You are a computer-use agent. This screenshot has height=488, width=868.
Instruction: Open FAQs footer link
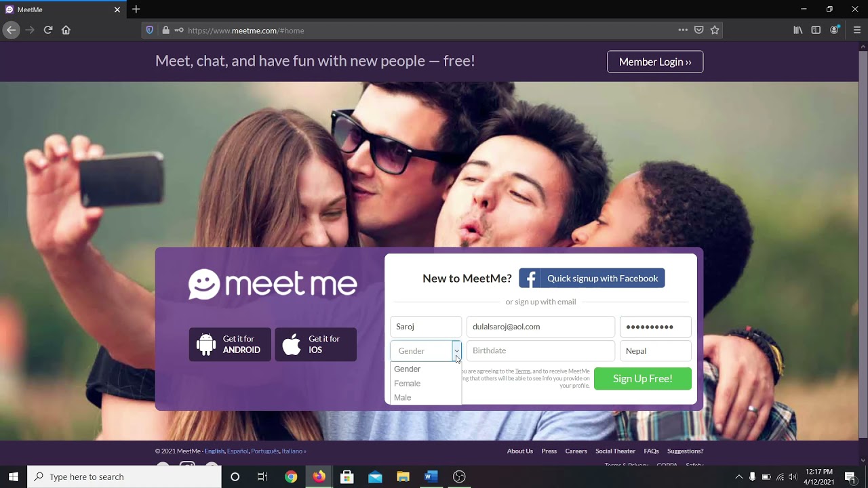(652, 451)
